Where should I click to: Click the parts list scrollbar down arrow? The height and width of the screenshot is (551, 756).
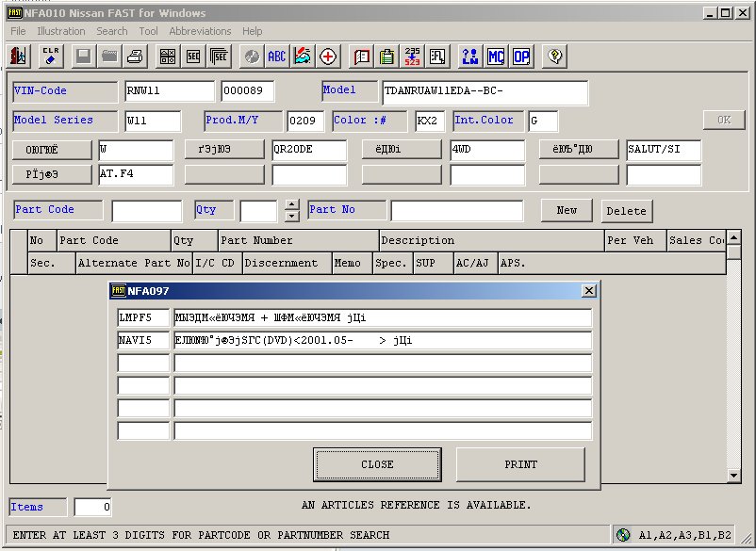tap(734, 474)
